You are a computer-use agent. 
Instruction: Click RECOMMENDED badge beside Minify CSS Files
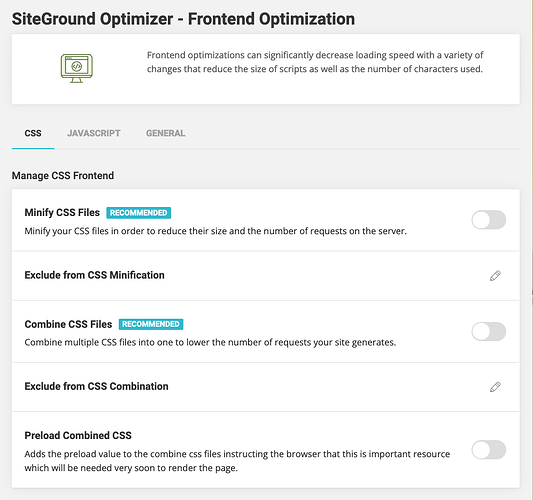click(139, 213)
